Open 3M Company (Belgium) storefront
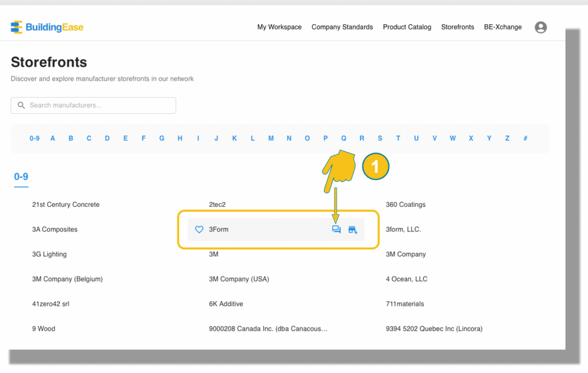This screenshot has height=373, width=588. (x=67, y=279)
